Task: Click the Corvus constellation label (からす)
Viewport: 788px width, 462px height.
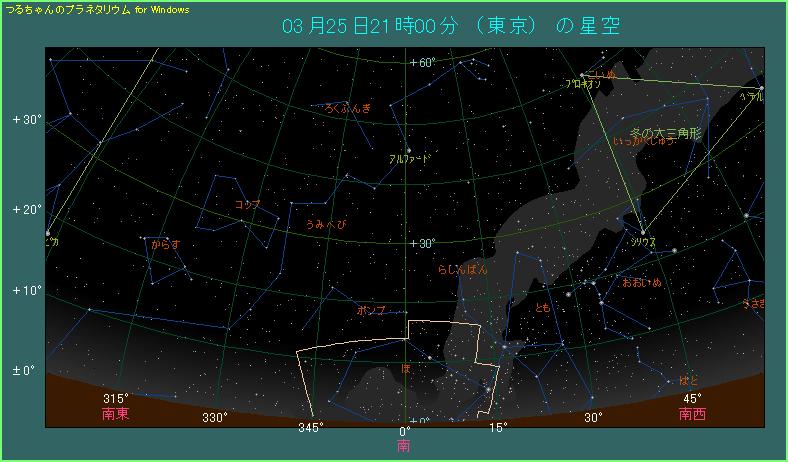Action: pos(165,243)
